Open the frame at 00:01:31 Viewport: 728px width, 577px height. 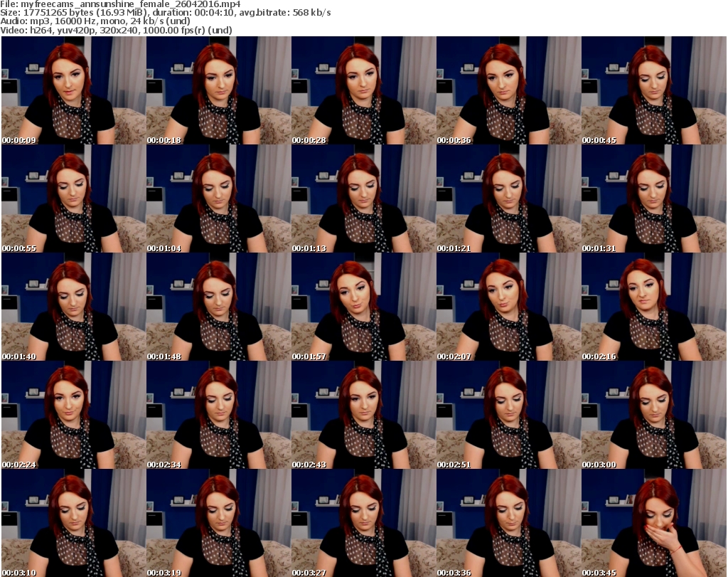click(654, 198)
